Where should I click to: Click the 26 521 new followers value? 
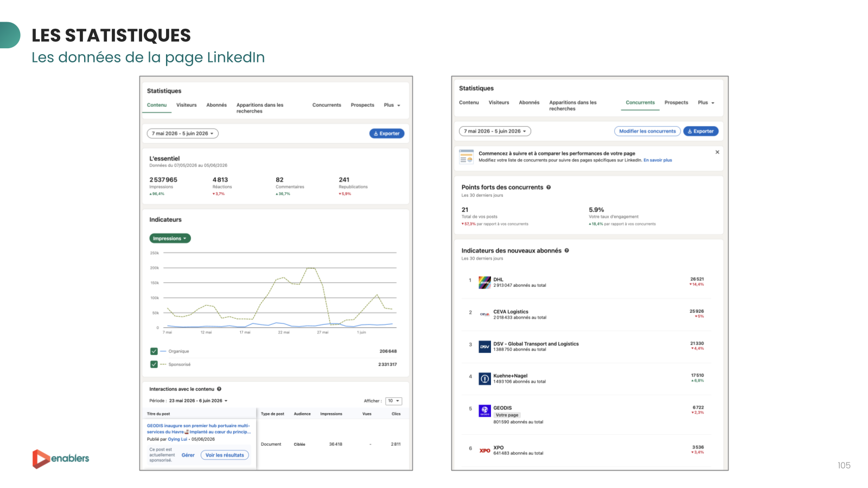click(697, 279)
